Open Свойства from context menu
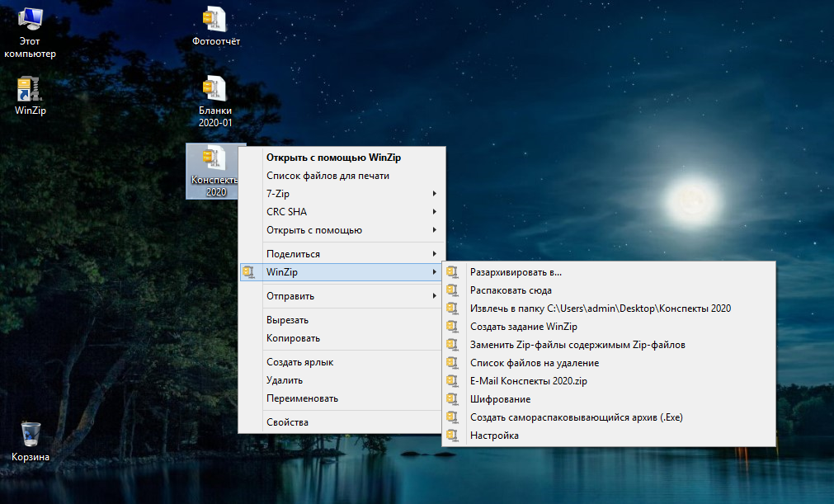Screen dimensions: 834x504 (341, 422)
